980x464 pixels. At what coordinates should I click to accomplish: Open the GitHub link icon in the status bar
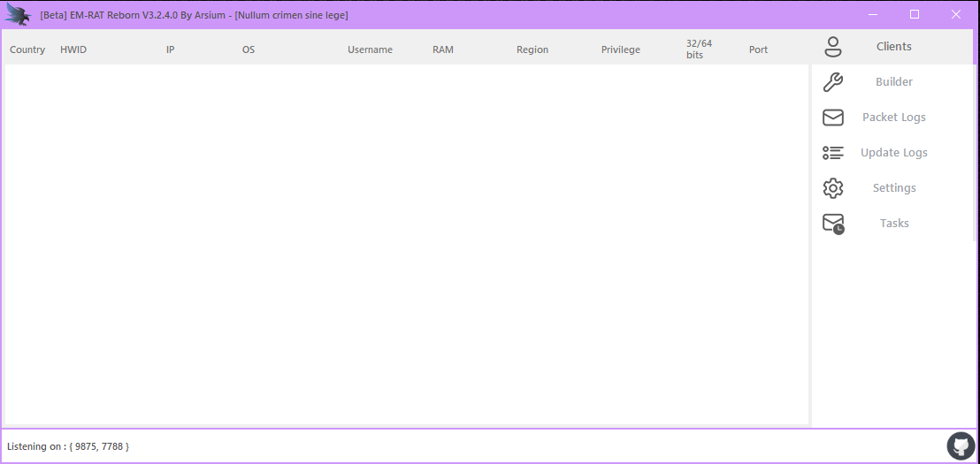[x=961, y=446]
